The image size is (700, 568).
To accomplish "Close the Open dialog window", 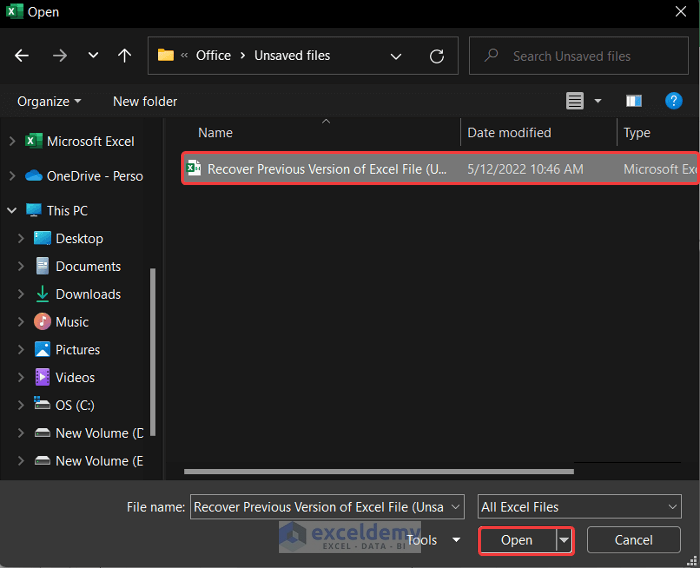I will point(681,12).
